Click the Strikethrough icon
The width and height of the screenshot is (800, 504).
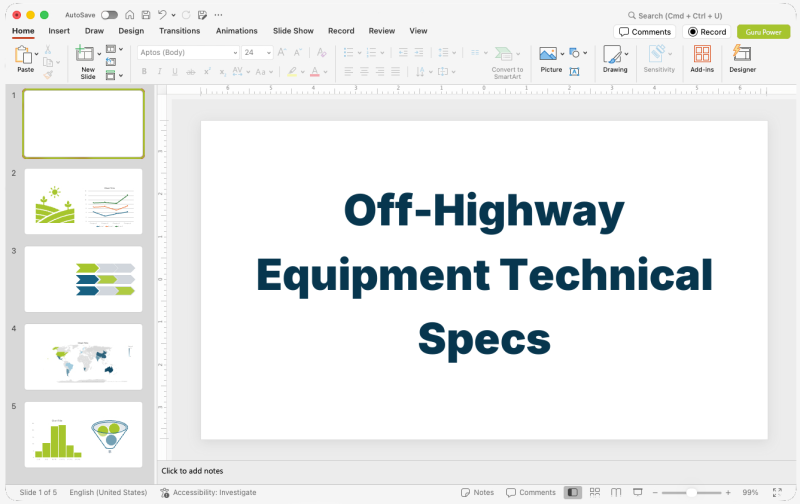pos(190,72)
